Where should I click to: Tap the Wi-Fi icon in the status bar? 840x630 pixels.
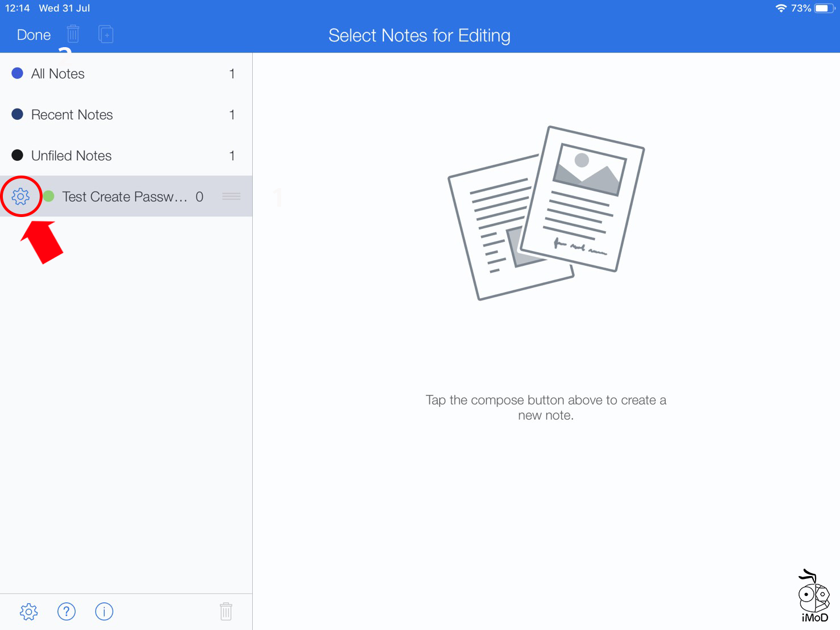(783, 8)
